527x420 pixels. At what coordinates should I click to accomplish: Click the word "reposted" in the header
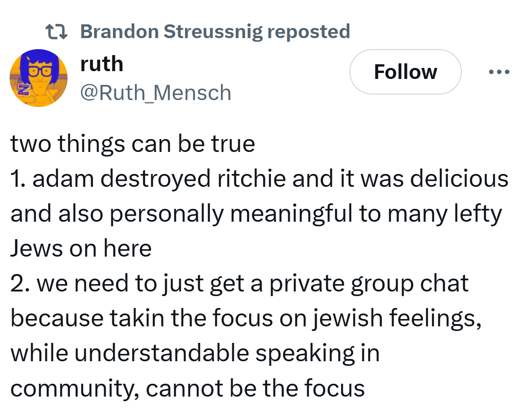tap(308, 32)
